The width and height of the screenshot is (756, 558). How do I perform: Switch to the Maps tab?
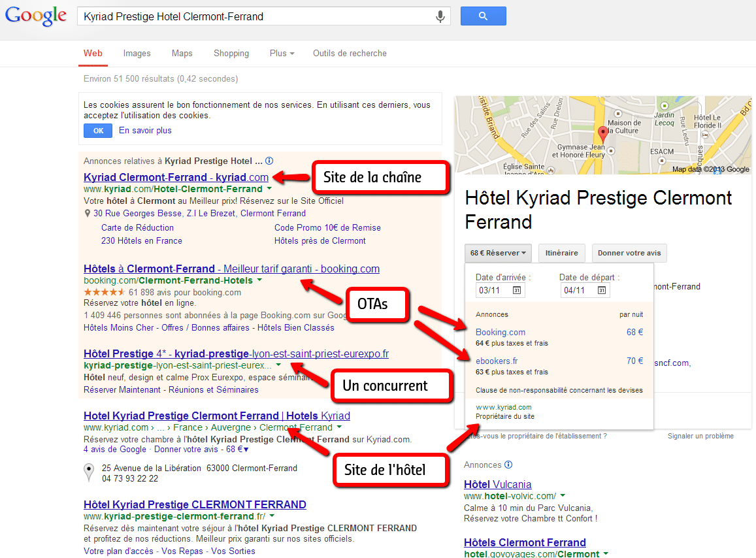point(182,54)
